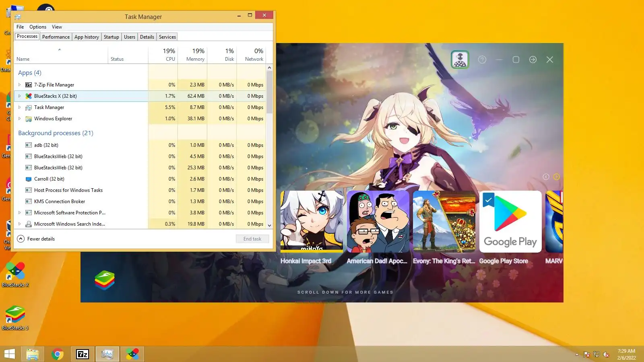The width and height of the screenshot is (644, 362).
Task: Select the BlueStacksWeb process using 25.3 MB
Action: [140, 168]
